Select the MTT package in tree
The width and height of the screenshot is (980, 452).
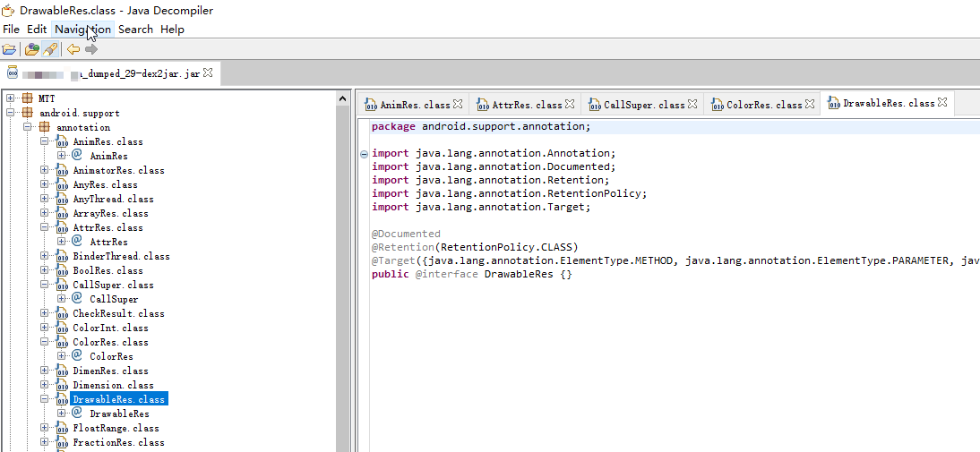pyautogui.click(x=47, y=98)
